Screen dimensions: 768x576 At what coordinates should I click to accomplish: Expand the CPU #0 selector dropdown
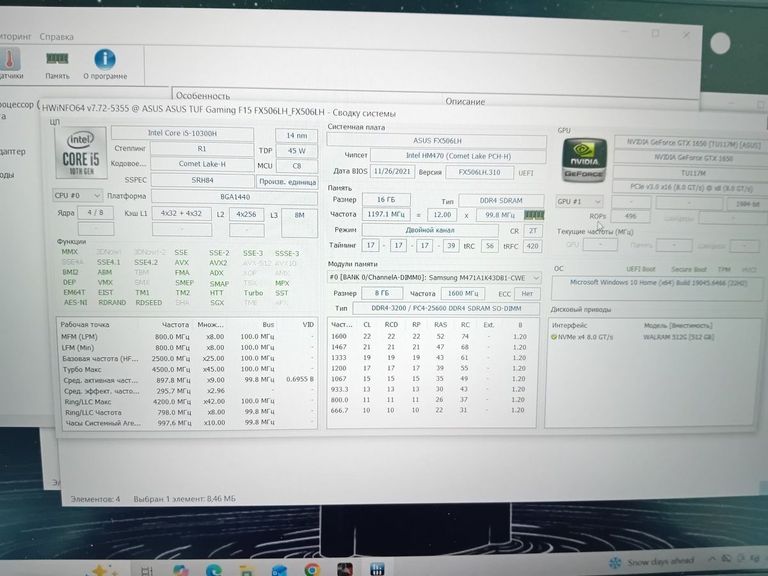tap(76, 195)
